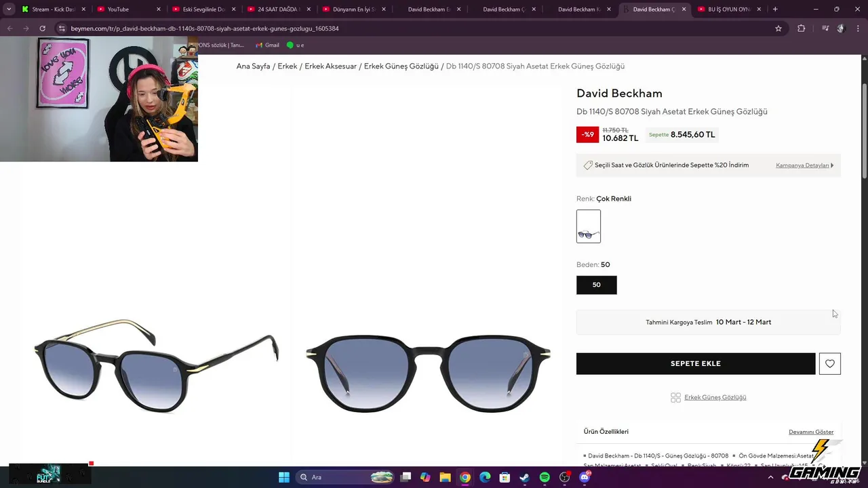Image resolution: width=868 pixels, height=488 pixels.
Task: Open the Extensions puzzle icon
Action: coord(801,28)
